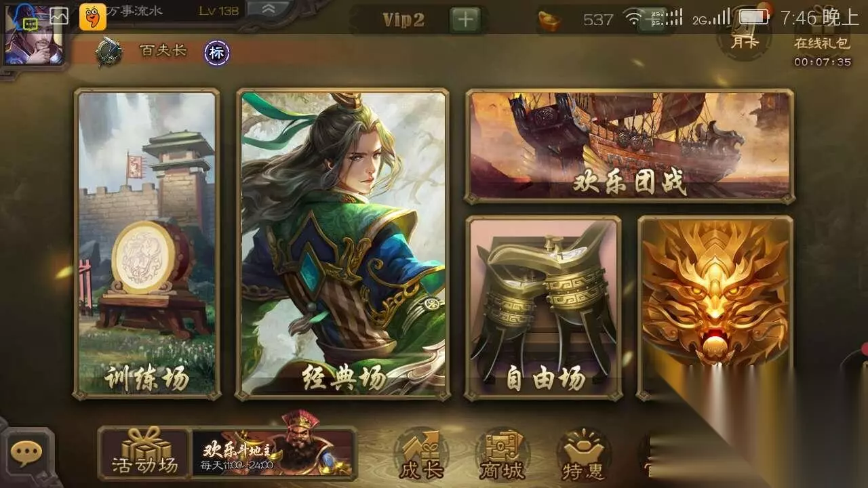
Task: Click the green plus beside Vip2
Action: click(x=465, y=20)
